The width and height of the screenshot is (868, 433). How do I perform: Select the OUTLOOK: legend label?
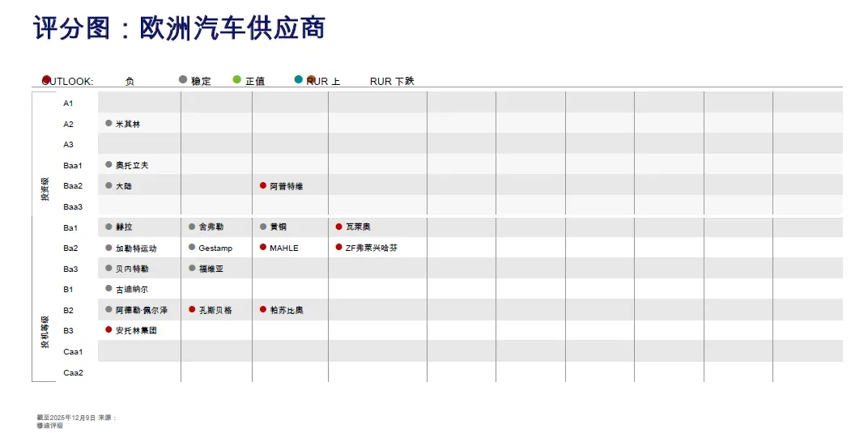[x=67, y=81]
